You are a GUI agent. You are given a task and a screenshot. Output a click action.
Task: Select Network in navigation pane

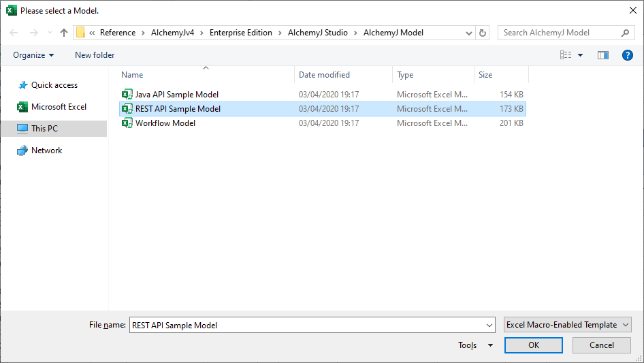point(46,151)
